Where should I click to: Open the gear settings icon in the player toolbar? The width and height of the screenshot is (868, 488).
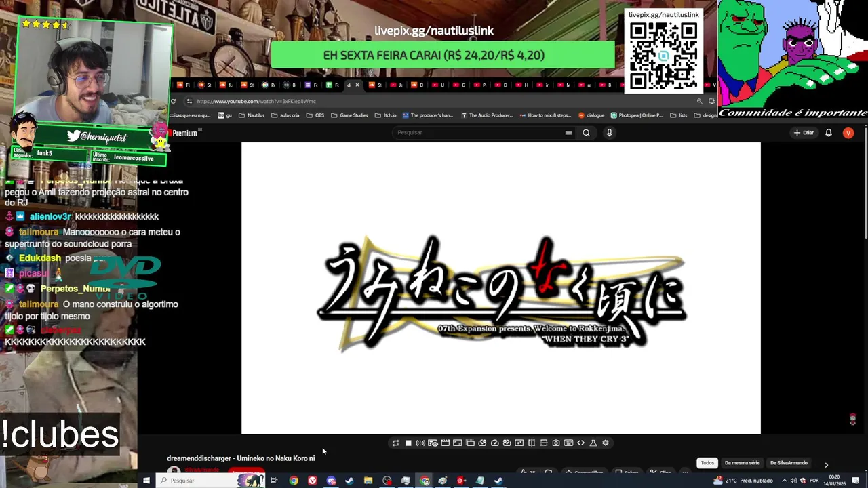pyautogui.click(x=606, y=443)
